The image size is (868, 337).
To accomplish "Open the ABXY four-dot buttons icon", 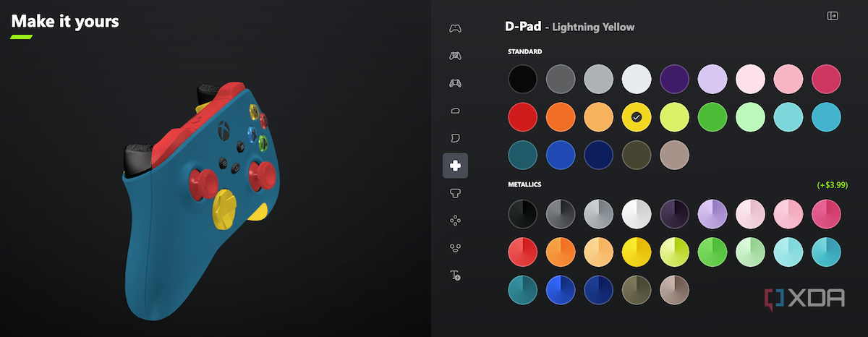I will [455, 221].
